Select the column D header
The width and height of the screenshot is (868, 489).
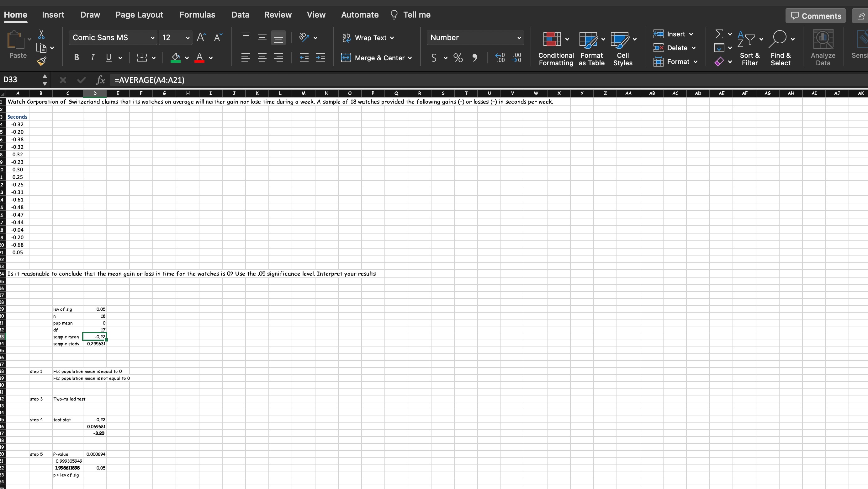95,93
